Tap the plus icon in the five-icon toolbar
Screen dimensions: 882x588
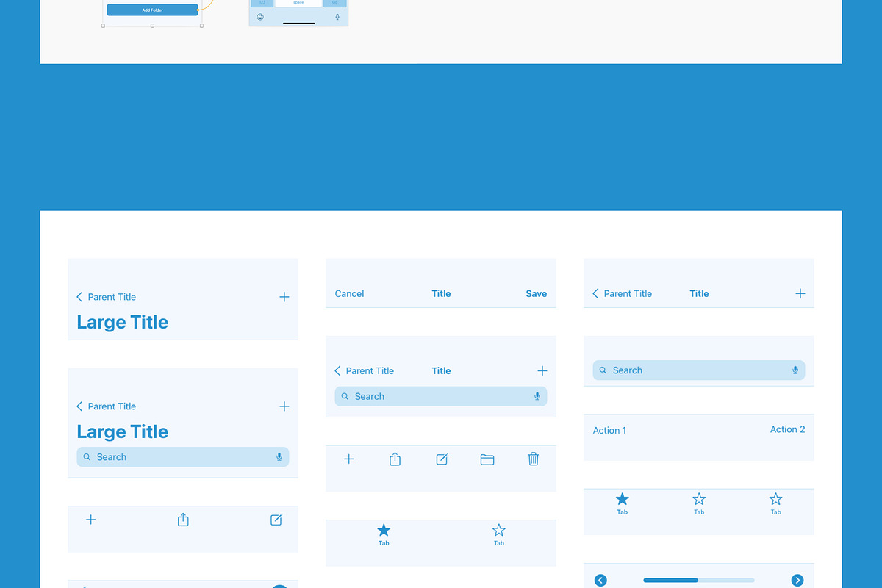point(349,459)
